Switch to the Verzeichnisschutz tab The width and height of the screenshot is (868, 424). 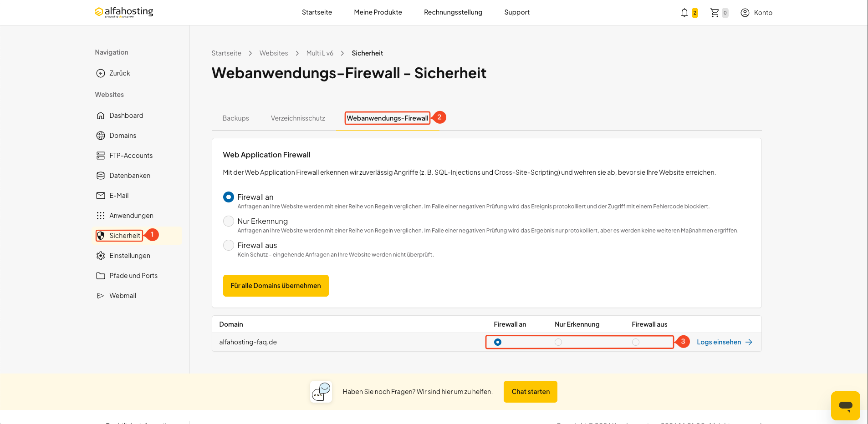(x=298, y=118)
